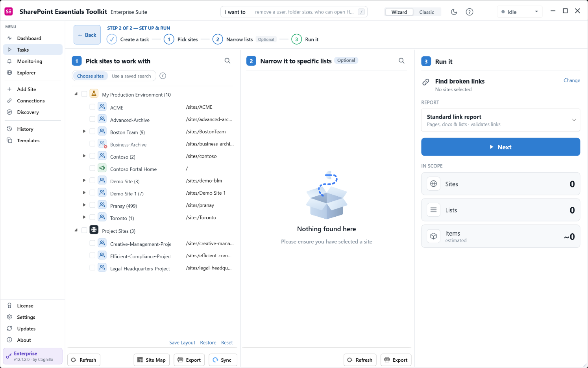Viewport: 588px width, 368px height.
Task: Click the Save Layout link
Action: click(182, 343)
